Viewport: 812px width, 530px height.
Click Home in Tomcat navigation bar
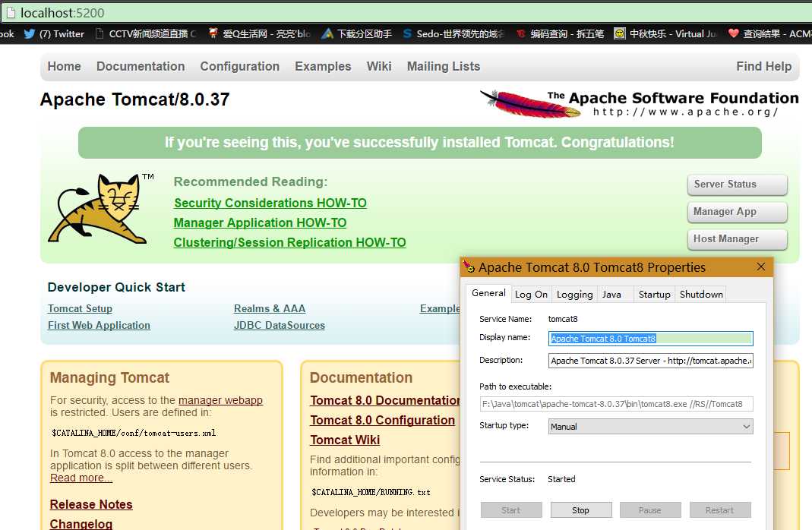(x=65, y=66)
